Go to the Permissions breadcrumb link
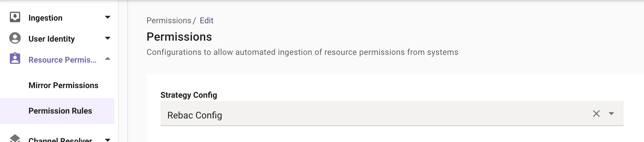This screenshot has width=644, height=142. pyautogui.click(x=169, y=21)
